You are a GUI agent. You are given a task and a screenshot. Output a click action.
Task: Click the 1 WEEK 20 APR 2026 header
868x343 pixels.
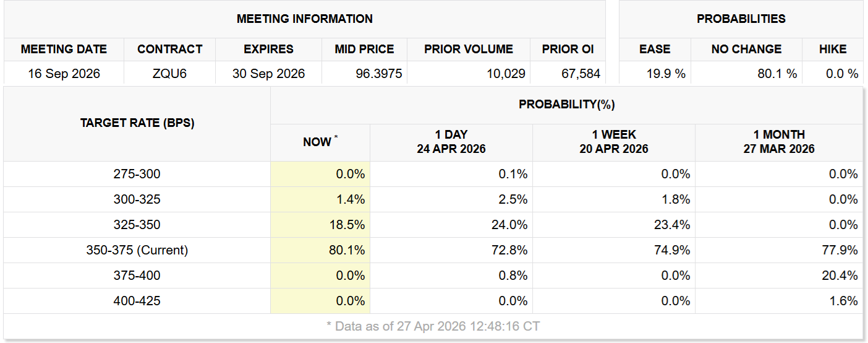click(613, 142)
